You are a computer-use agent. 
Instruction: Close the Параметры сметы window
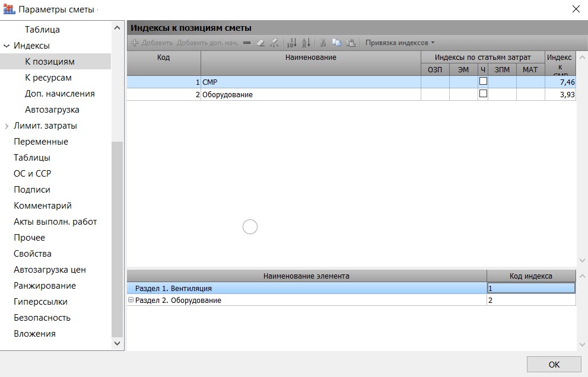(x=576, y=9)
